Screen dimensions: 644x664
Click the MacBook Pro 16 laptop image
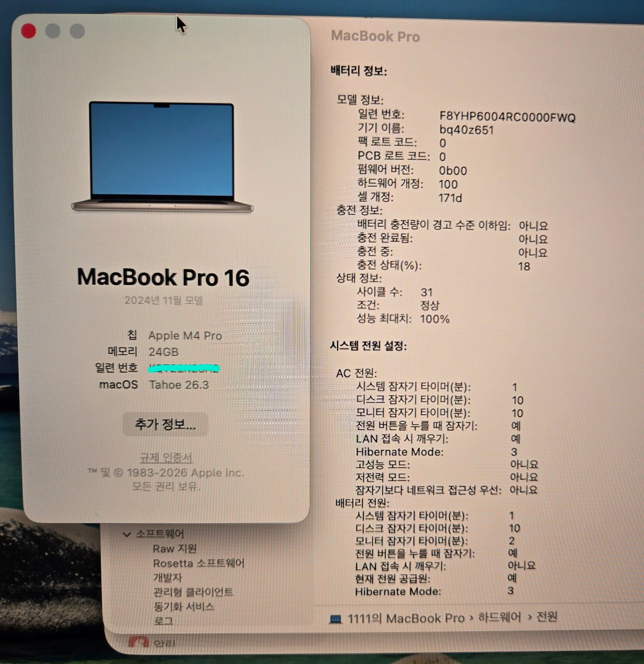coord(162,157)
